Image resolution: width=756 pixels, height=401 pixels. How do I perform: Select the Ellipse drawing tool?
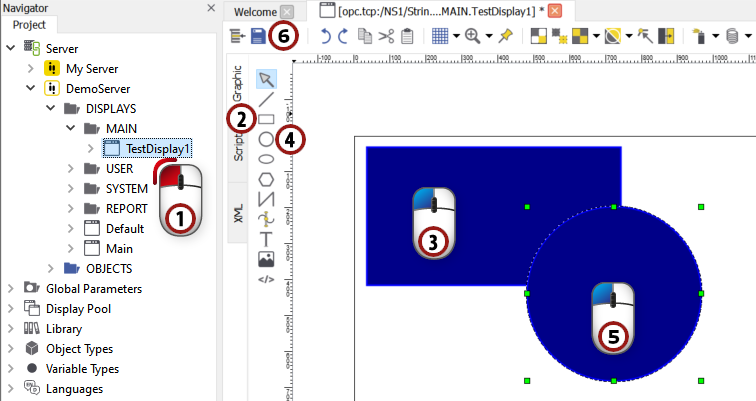tap(266, 159)
